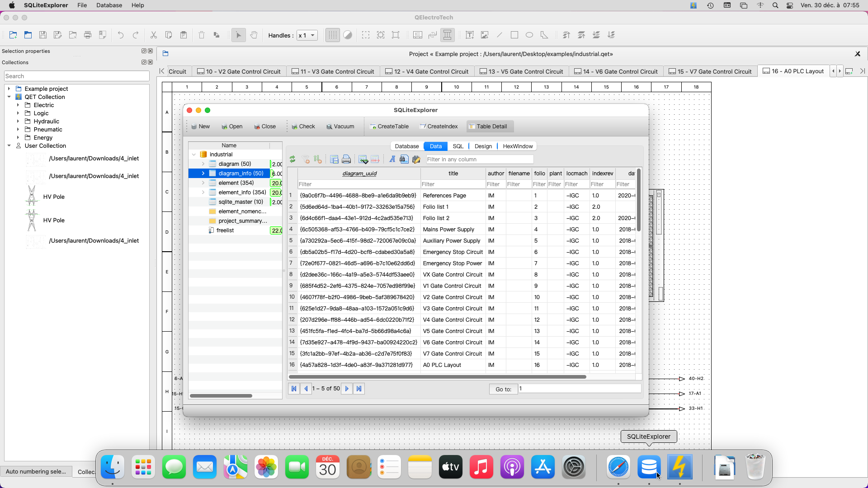The width and height of the screenshot is (868, 488).
Task: Click the title column Filter field
Action: (453, 184)
